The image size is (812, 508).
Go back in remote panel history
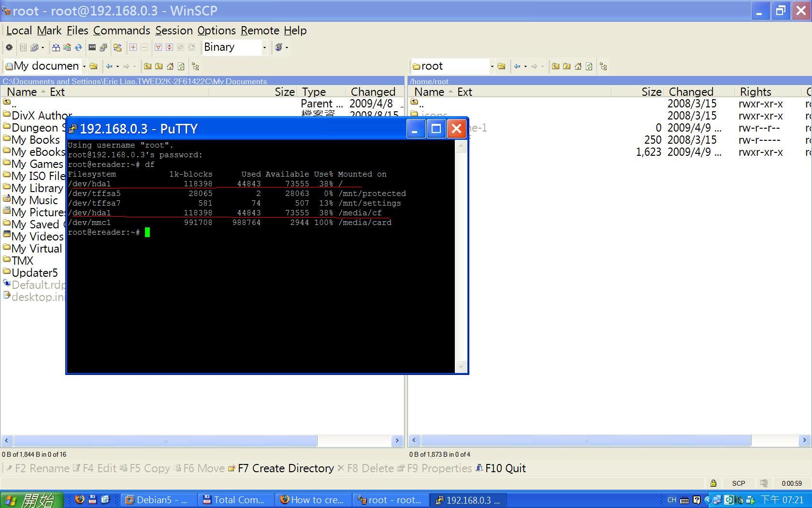click(x=518, y=66)
